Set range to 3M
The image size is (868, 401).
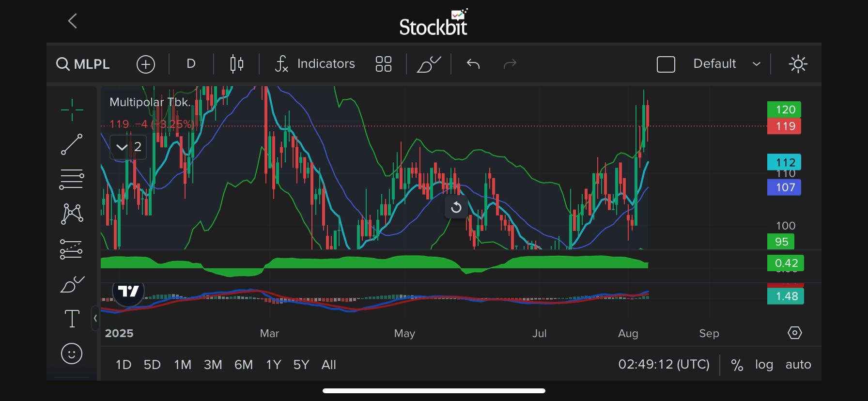tap(213, 365)
